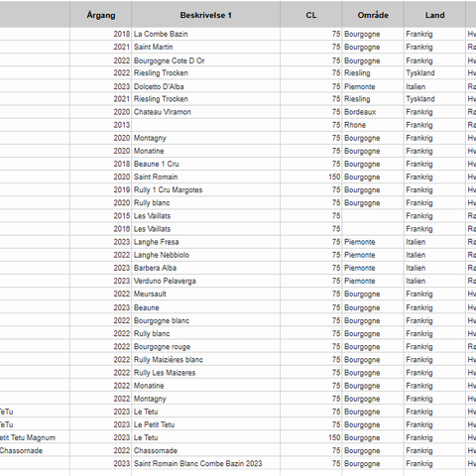Select the empty region cell for 2015 Les Vaillats
The width and height of the screenshot is (476, 476).
pyautogui.click(x=373, y=216)
